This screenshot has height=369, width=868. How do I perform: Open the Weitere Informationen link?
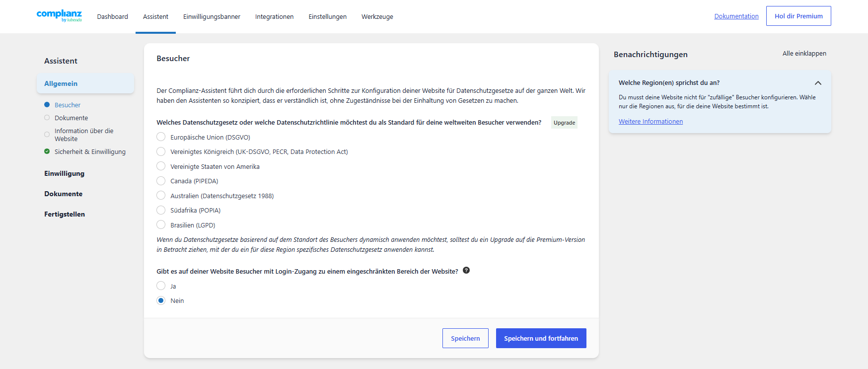tap(651, 121)
